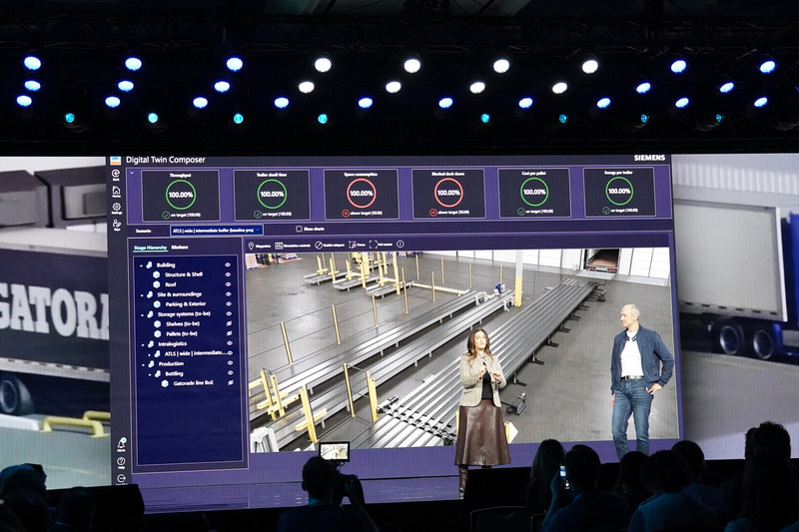Switch to the Markers tab
The image size is (799, 532).
click(x=180, y=248)
